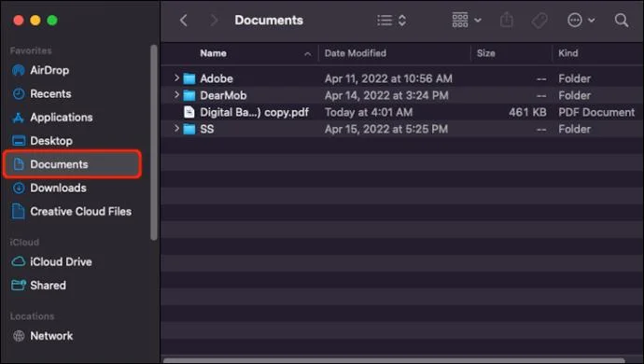Viewport: 644px width, 364px height.
Task: Click the PDF document file icon
Action: (x=189, y=112)
